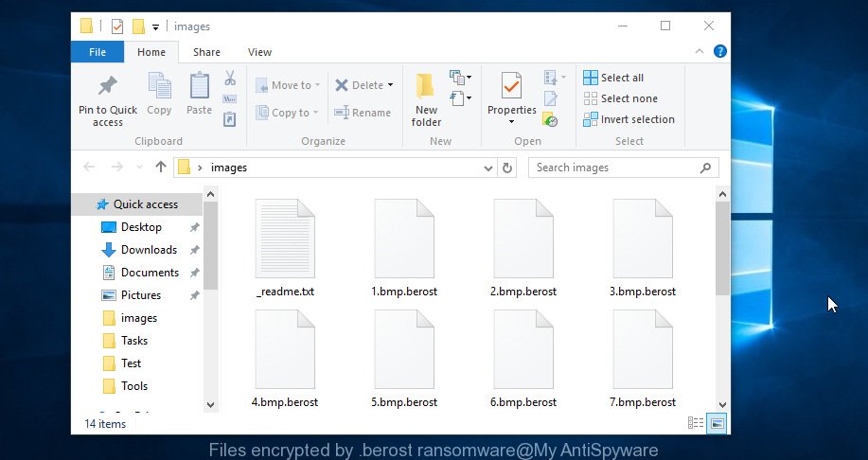
Task: Click the Search images field
Action: [x=624, y=168]
